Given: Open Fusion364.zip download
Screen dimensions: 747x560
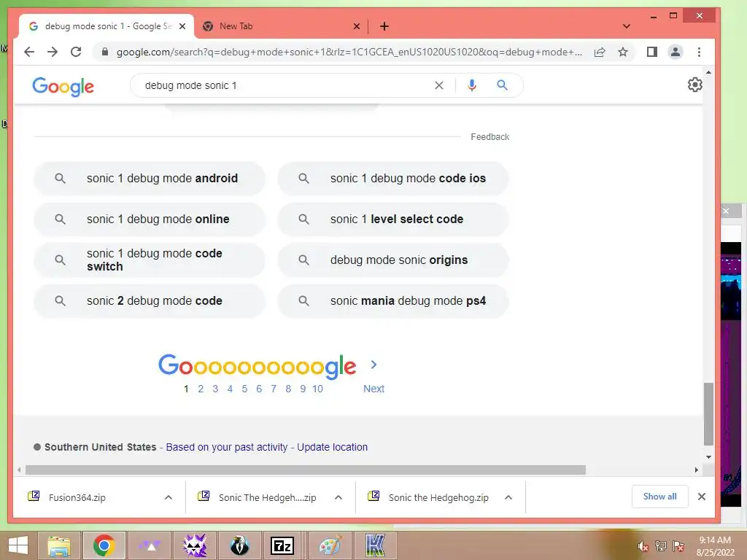Looking at the screenshot, I should (x=77, y=497).
